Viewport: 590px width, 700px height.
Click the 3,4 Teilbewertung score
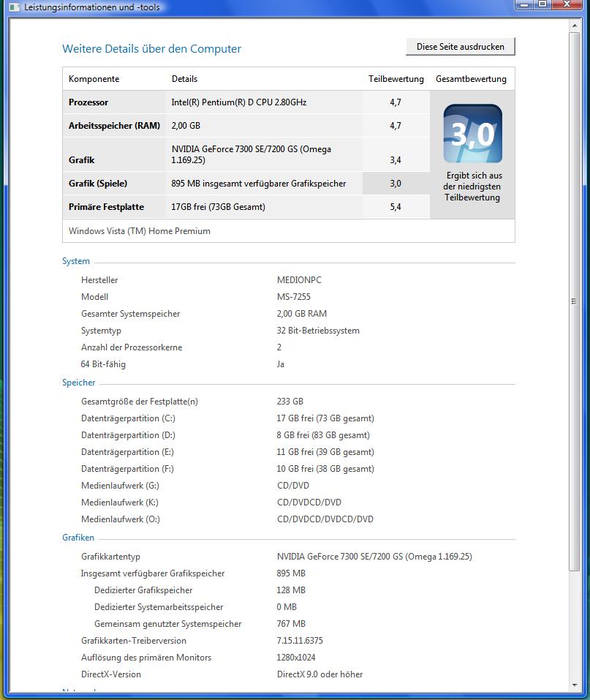pos(396,159)
